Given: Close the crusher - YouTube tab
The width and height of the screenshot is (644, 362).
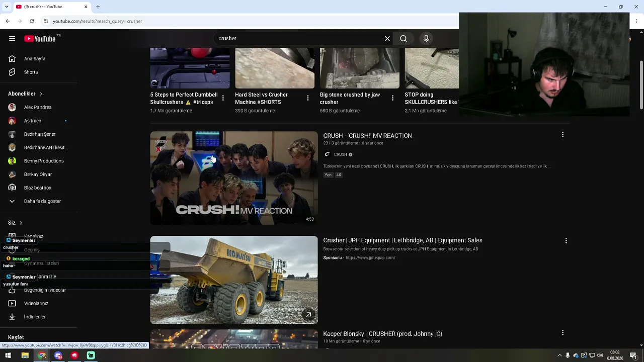Looking at the screenshot, I should click(x=86, y=7).
